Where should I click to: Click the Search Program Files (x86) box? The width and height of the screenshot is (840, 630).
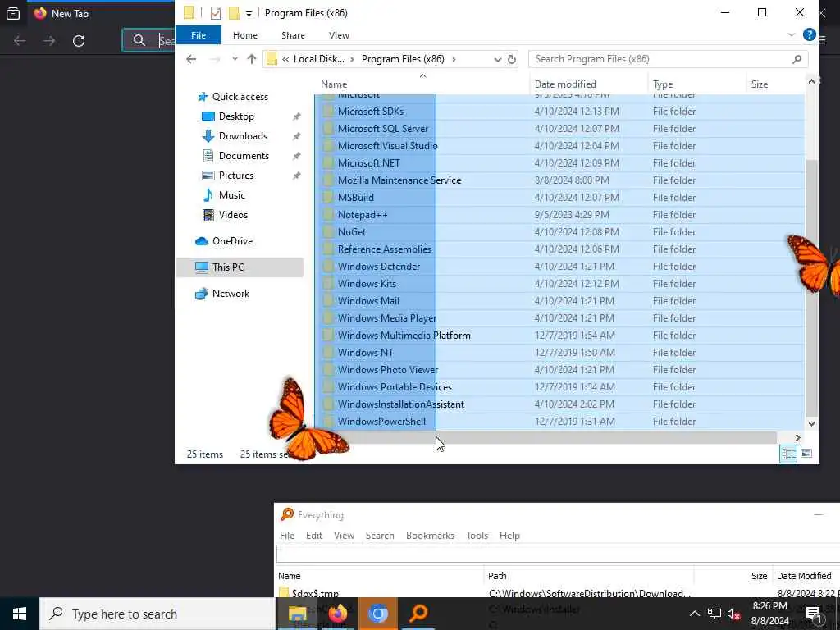click(668, 59)
